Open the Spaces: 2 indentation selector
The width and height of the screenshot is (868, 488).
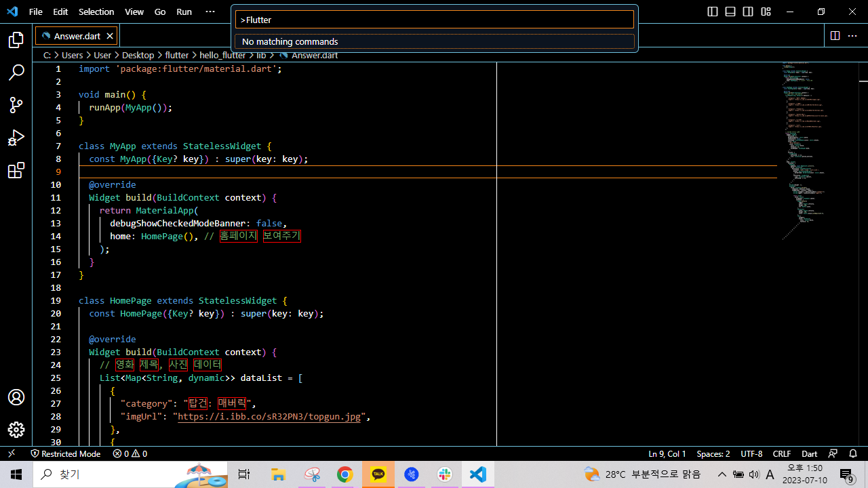click(713, 453)
